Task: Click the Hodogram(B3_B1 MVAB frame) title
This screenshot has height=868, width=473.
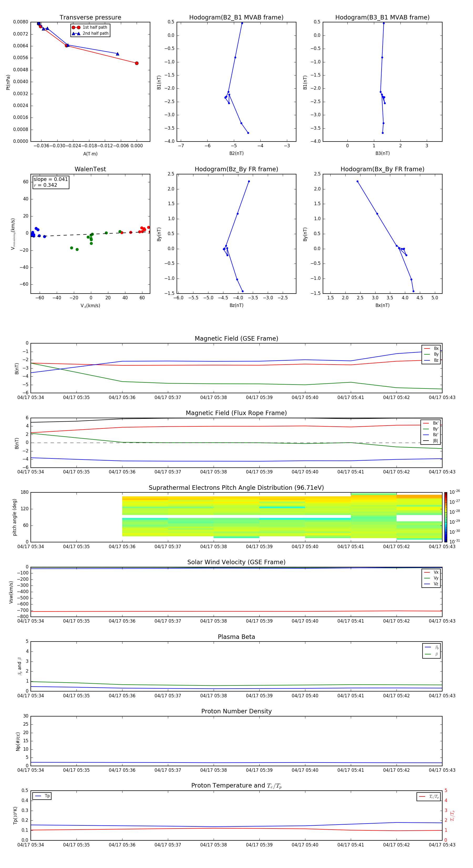Action: tap(382, 18)
